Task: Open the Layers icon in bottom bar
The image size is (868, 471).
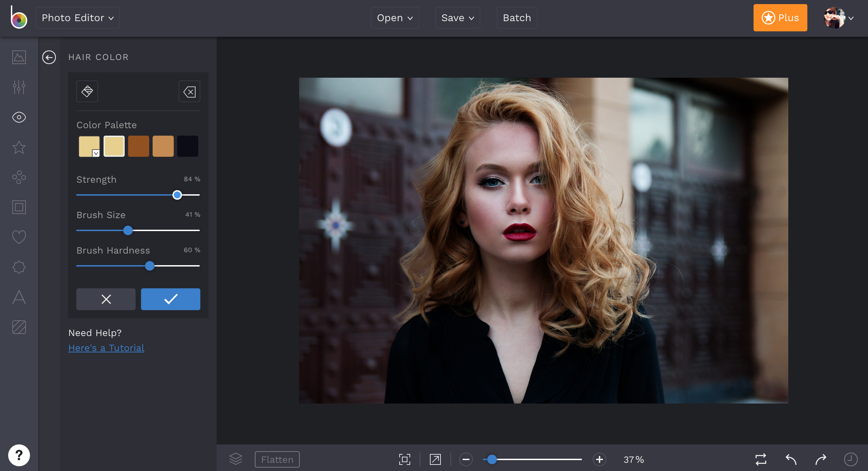Action: [x=236, y=459]
